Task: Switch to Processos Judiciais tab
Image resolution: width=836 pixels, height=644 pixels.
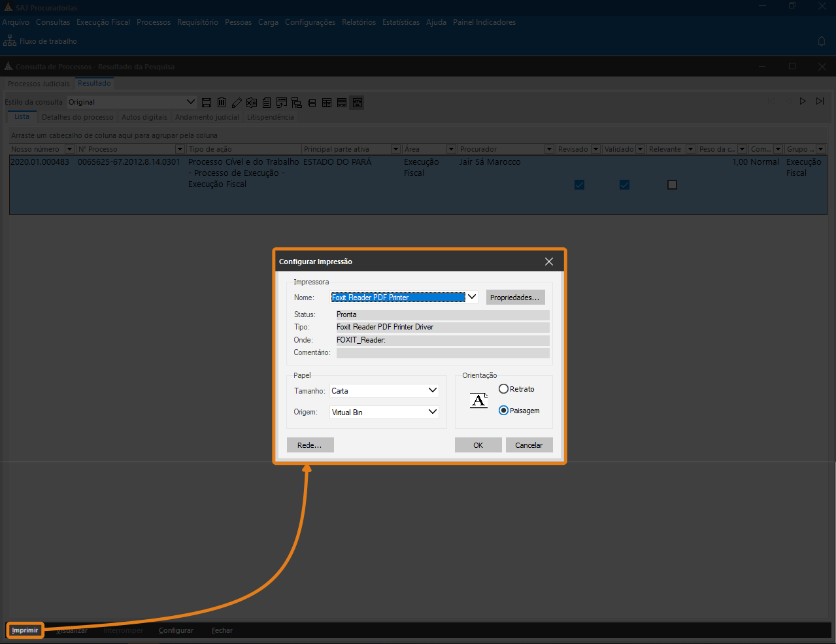Action: 39,84
